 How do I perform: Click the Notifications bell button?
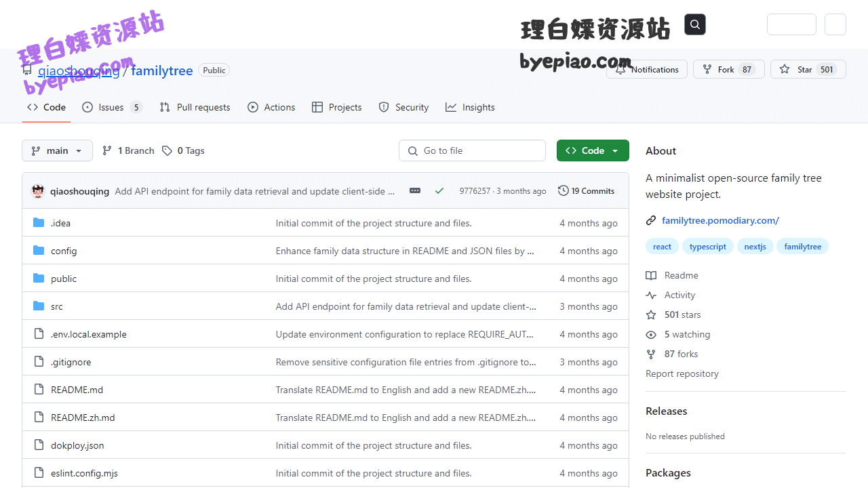pyautogui.click(x=647, y=69)
